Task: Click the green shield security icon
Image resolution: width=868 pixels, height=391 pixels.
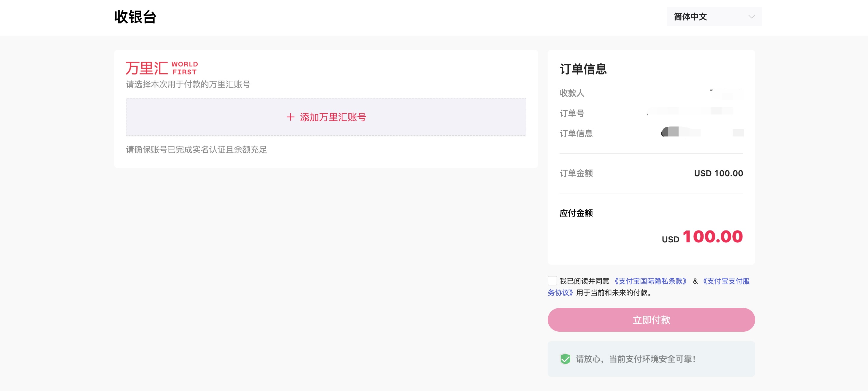Action: point(565,359)
